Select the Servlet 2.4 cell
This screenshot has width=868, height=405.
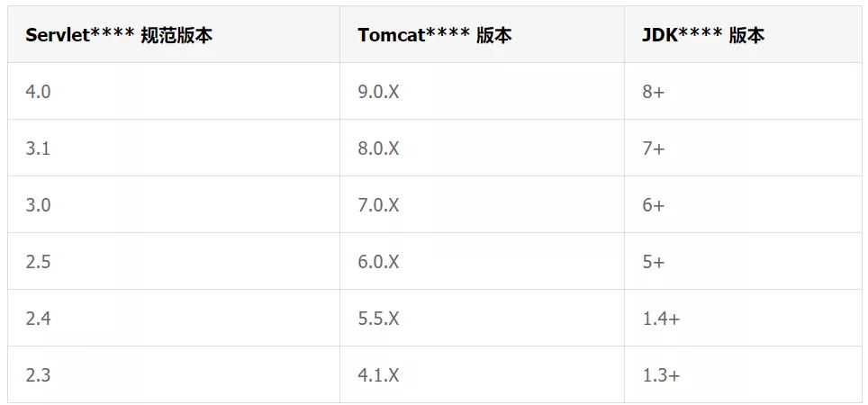tap(174, 318)
